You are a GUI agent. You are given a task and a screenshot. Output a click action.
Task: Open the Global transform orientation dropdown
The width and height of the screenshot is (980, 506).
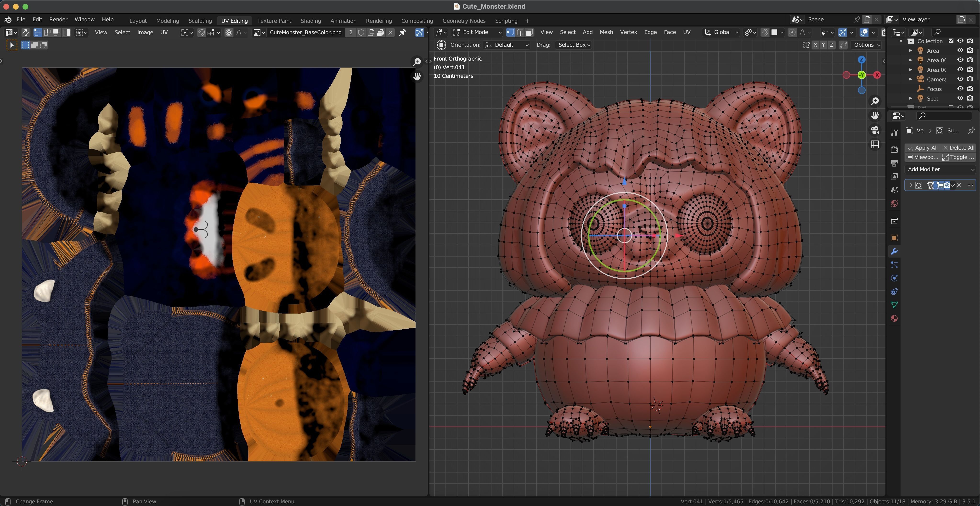point(721,32)
